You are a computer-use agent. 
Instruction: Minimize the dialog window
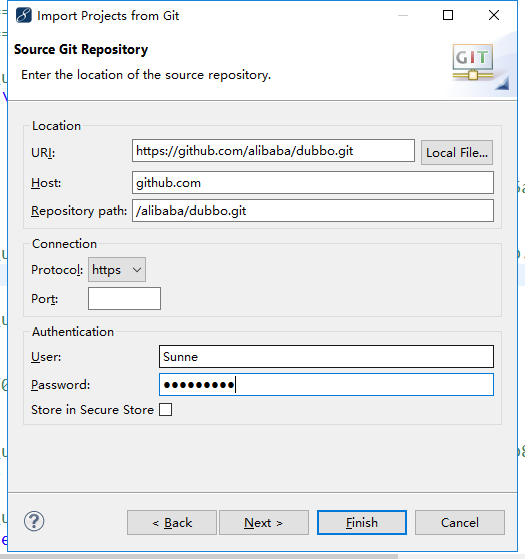point(403,15)
